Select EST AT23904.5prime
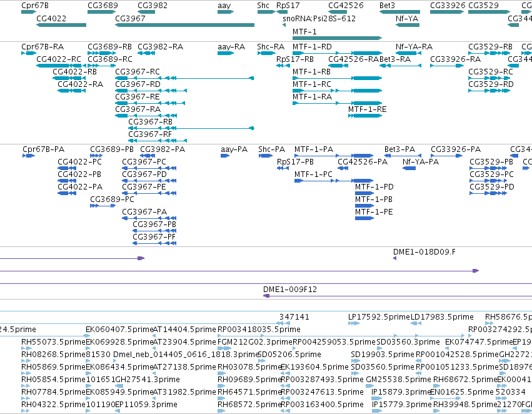Image resolution: width=532 pixels, height=414 pixels. tap(184, 341)
